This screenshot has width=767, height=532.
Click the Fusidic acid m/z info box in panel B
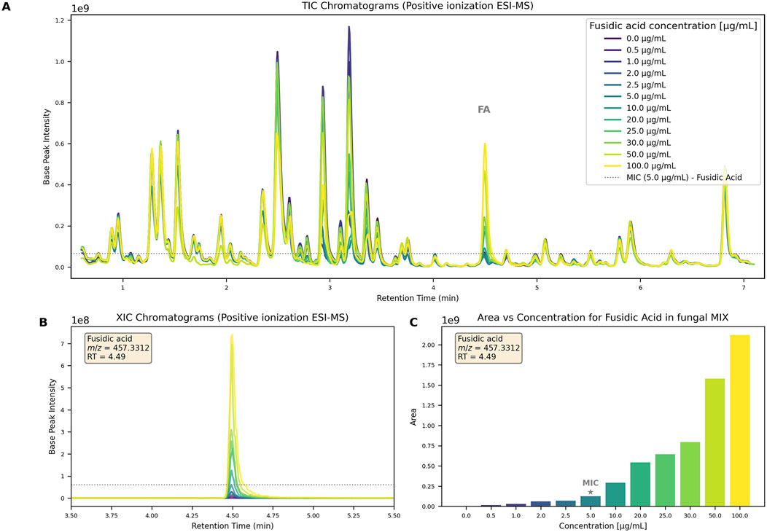click(x=118, y=348)
